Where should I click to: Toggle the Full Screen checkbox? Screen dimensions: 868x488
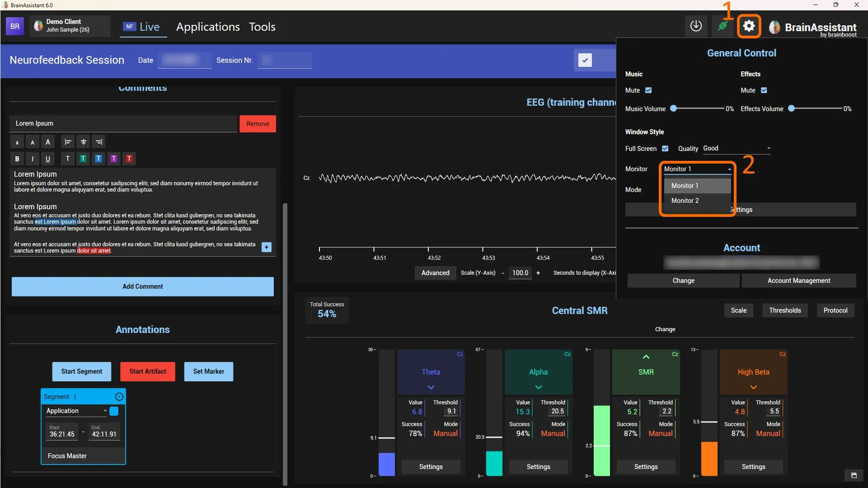point(665,149)
